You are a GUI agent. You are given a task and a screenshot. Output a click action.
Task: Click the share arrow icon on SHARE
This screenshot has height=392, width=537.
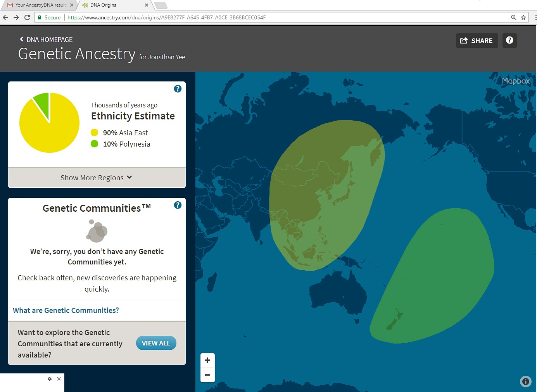point(464,41)
